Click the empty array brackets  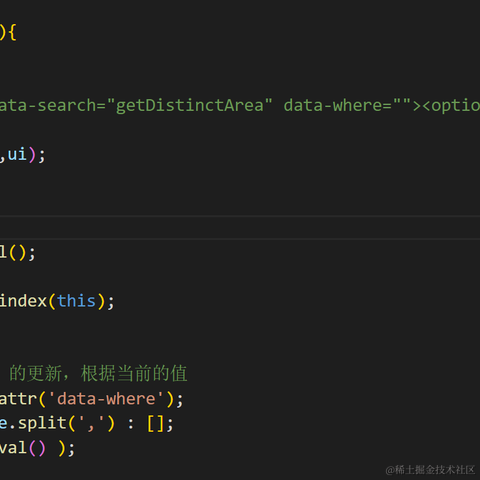[155, 424]
